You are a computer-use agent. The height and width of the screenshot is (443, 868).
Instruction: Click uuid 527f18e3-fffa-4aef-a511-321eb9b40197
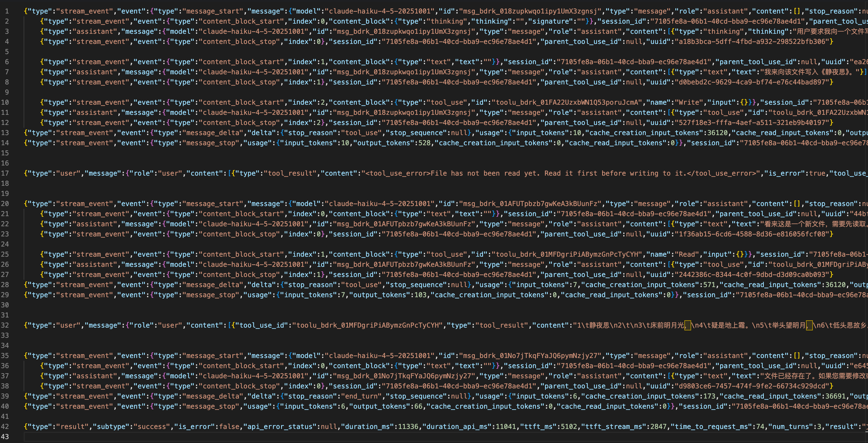pos(752,122)
